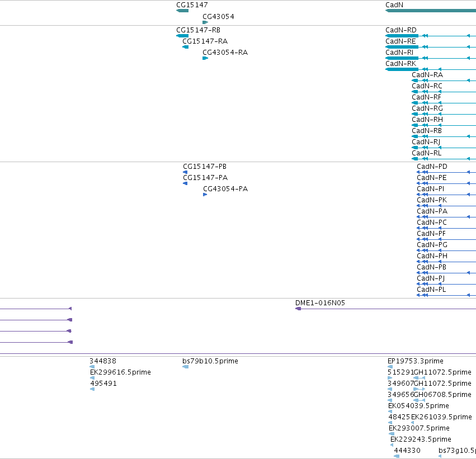476x459 pixels.
Task: Select transcript CadN-RK
Action: pos(400,64)
